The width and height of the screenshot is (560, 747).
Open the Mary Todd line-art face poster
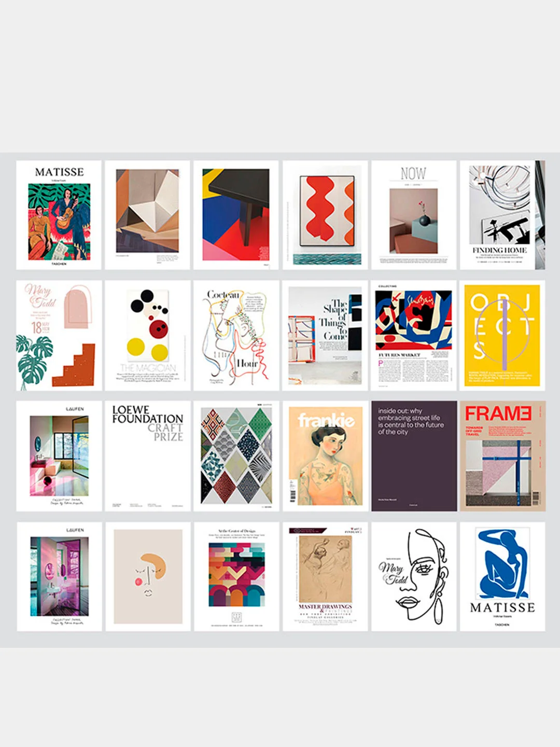(414, 576)
